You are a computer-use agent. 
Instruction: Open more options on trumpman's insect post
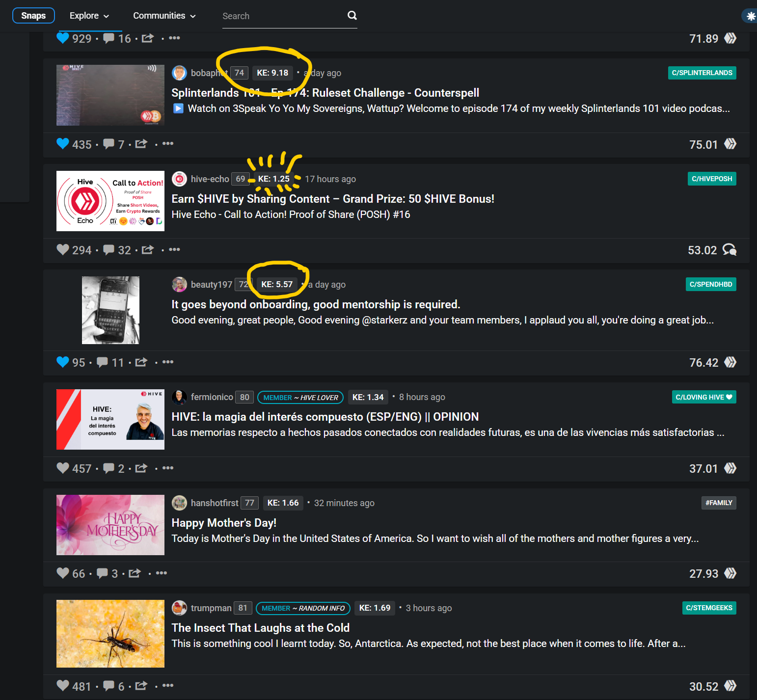click(168, 685)
